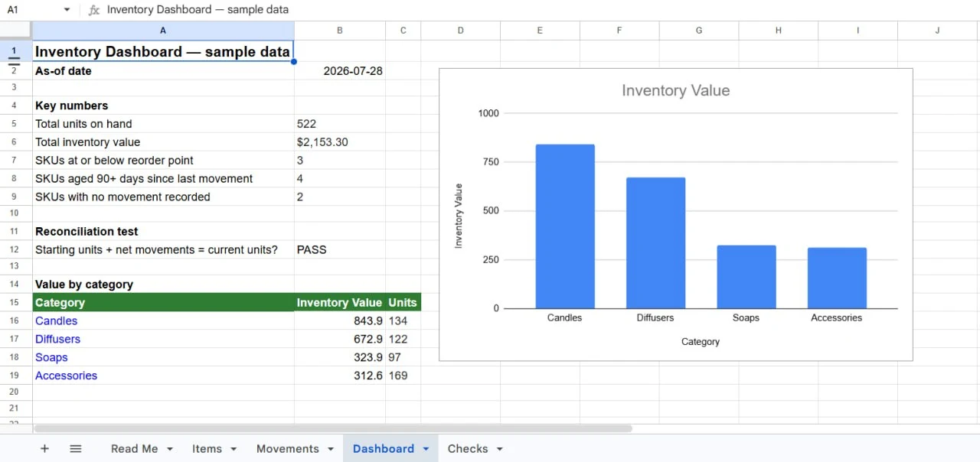Select the Key numbers heading cell

click(x=163, y=106)
